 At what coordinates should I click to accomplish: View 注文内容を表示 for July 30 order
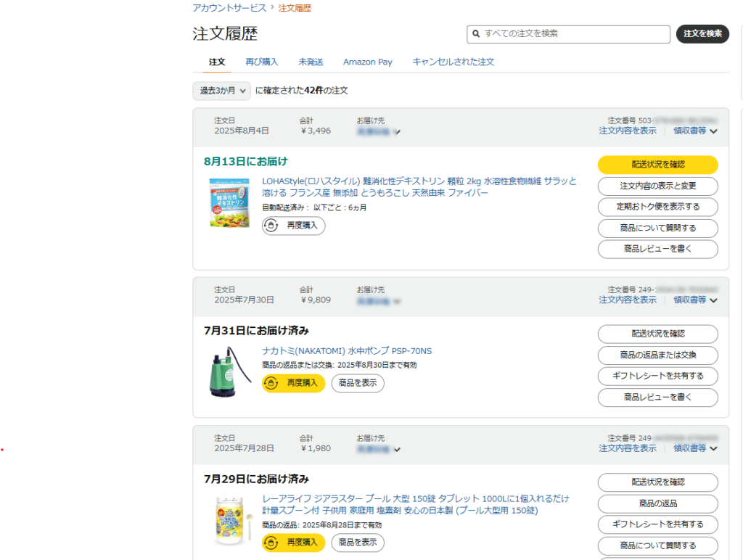tap(628, 300)
